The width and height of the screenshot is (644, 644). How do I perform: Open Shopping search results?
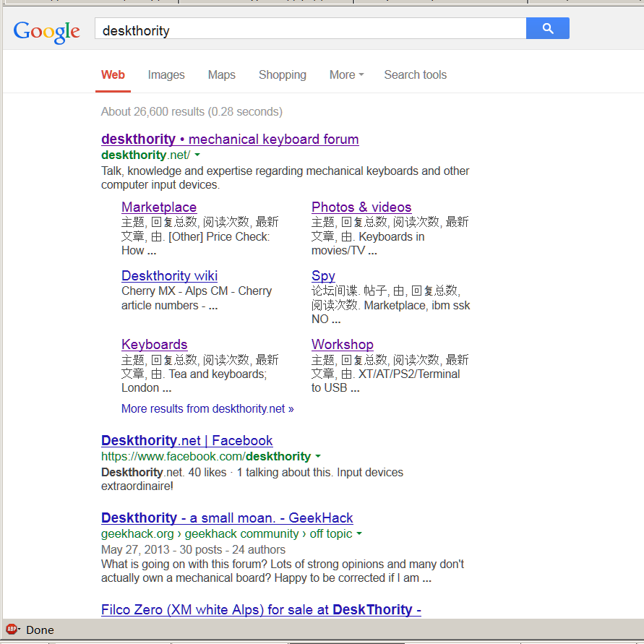point(282,74)
